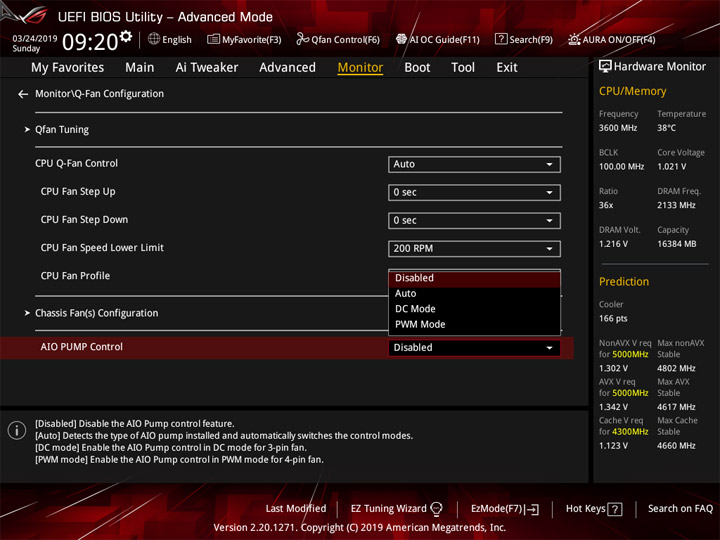Click the CPU Q-Fan Control label
The height and width of the screenshot is (540, 720).
[76, 163]
